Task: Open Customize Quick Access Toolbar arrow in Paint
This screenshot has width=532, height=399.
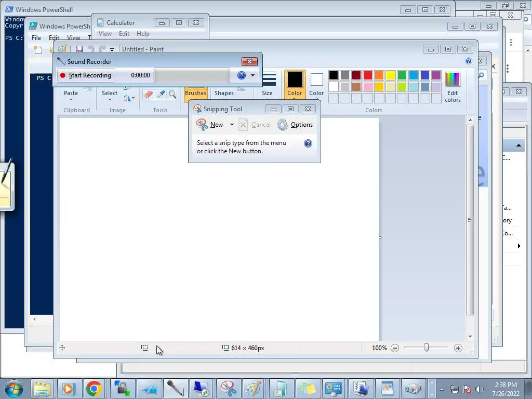Action: pos(112,49)
